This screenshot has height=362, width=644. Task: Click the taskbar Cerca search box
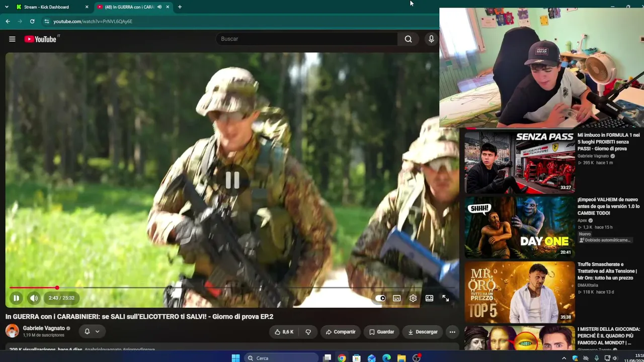pos(282,358)
